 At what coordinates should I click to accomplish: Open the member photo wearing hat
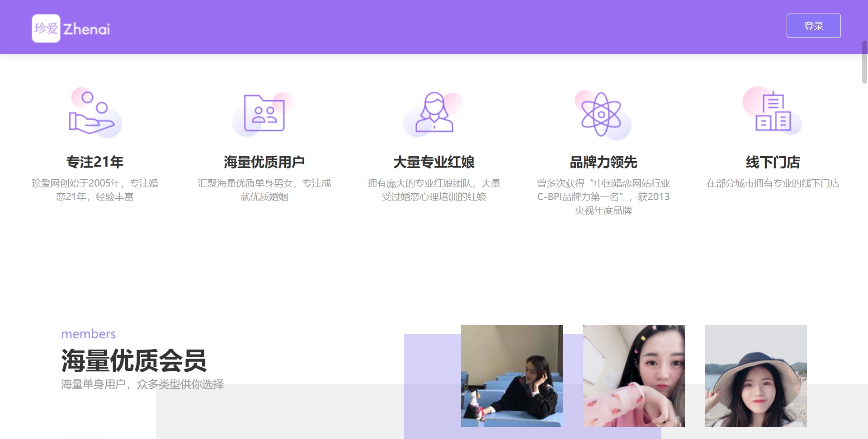(756, 376)
